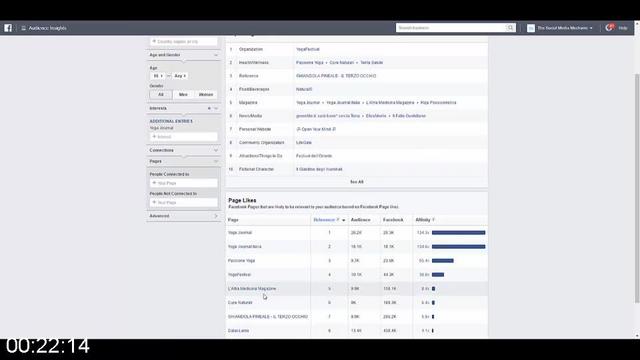Click the search magnifier icon
Screen dimensions: 640x360
[x=510, y=28]
